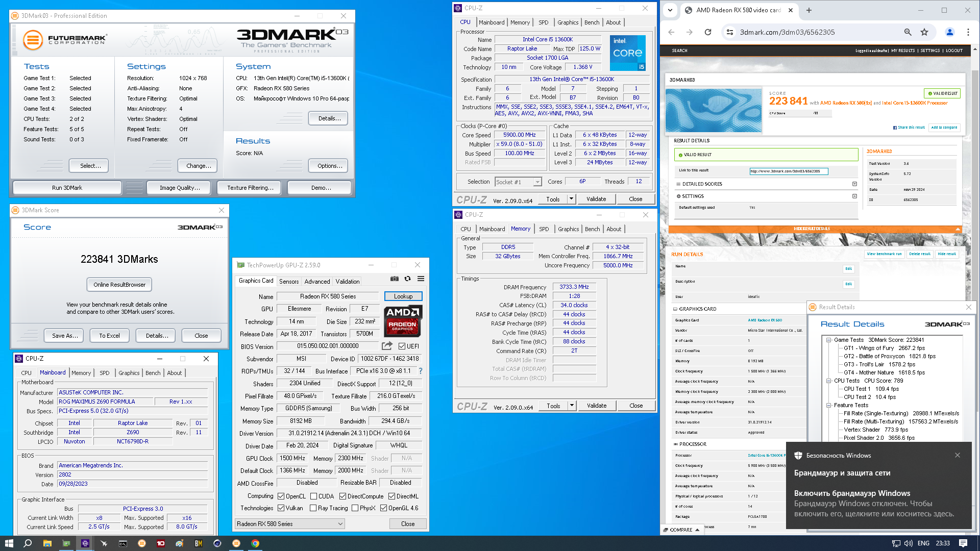Toggle the PhysX checkbox
The height and width of the screenshot is (551, 980).
pyautogui.click(x=355, y=508)
